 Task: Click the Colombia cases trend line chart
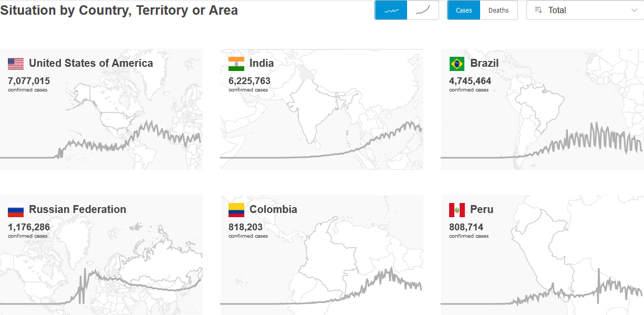pos(321,287)
